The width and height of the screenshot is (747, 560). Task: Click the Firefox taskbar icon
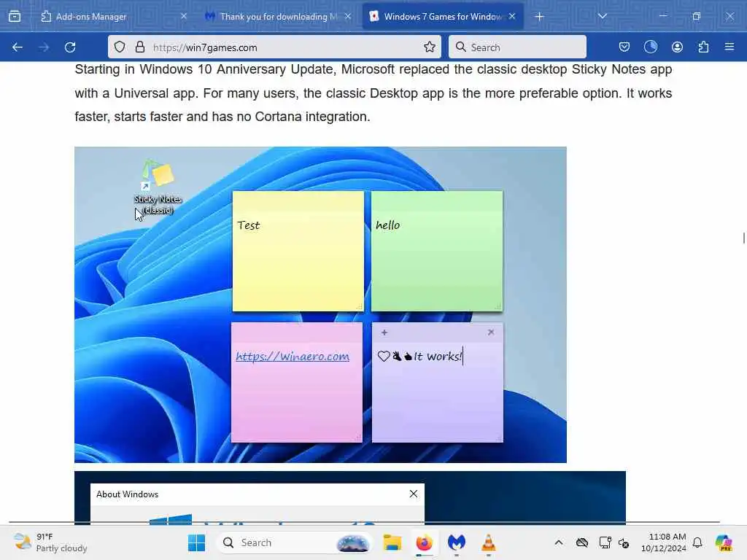coord(424,542)
